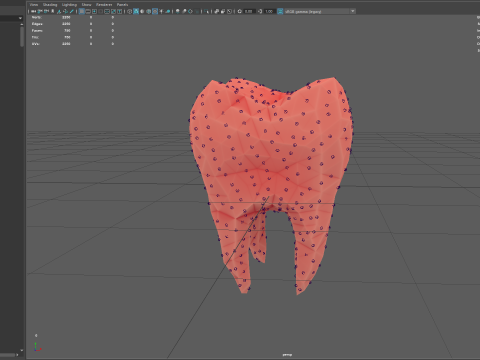Click the Faces row in heads-up display
The height and width of the screenshot is (360, 480).
pyautogui.click(x=73, y=31)
